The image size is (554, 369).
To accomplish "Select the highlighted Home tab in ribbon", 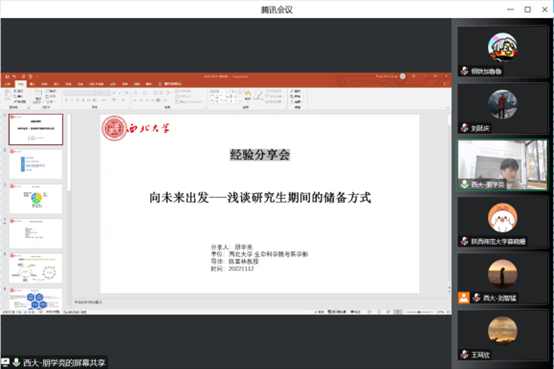I will (20, 84).
